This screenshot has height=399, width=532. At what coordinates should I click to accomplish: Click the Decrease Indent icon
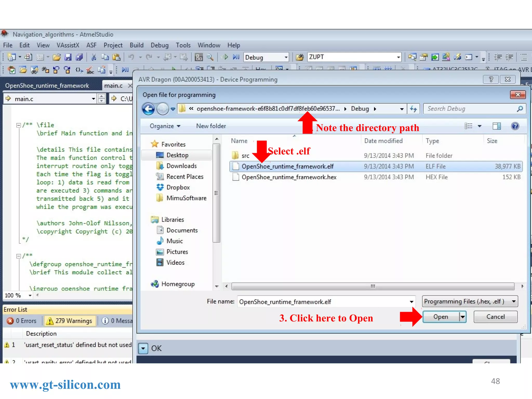(x=498, y=57)
